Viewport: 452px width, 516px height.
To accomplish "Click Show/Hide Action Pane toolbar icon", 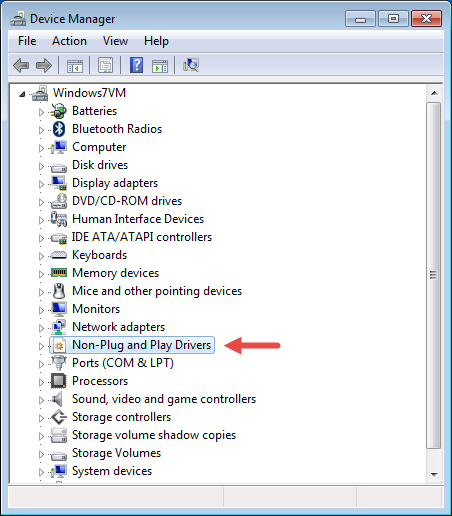I will [160, 66].
